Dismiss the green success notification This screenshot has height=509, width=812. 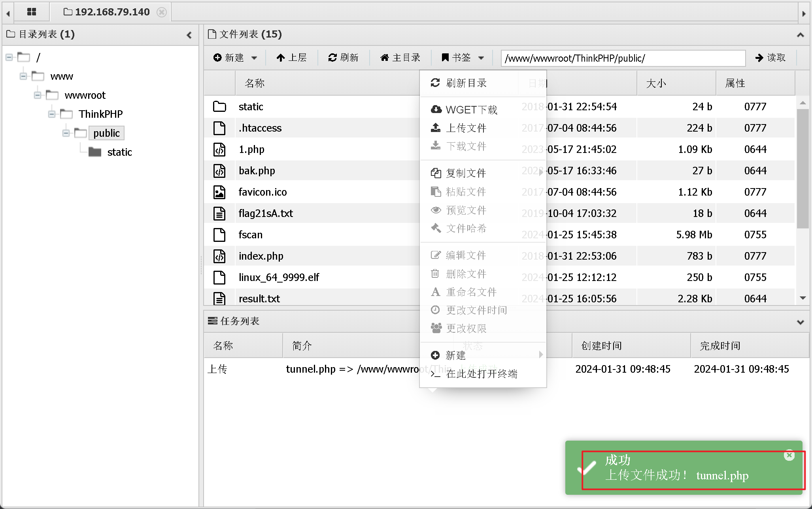click(789, 455)
